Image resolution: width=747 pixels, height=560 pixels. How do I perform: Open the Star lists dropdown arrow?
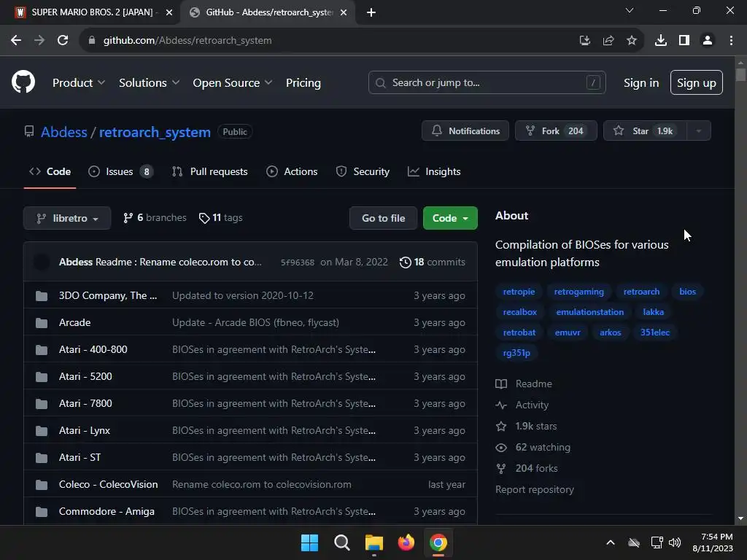(698, 131)
